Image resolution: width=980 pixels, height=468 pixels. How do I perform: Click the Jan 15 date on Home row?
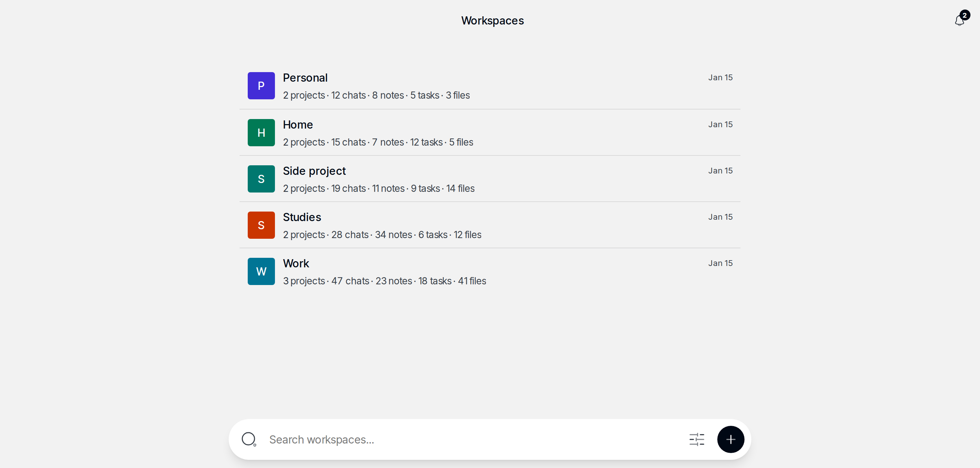tap(720, 124)
